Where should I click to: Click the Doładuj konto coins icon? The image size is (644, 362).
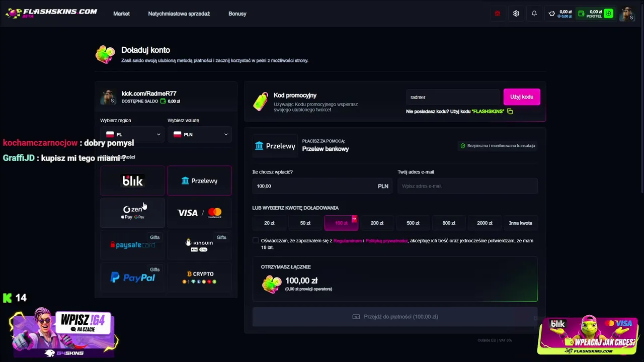[105, 54]
